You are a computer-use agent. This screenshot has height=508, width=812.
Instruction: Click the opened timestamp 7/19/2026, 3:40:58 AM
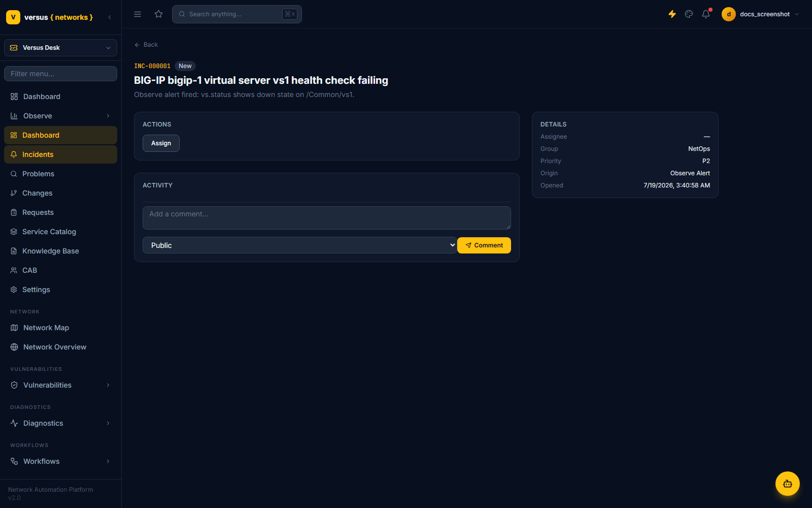coord(676,185)
